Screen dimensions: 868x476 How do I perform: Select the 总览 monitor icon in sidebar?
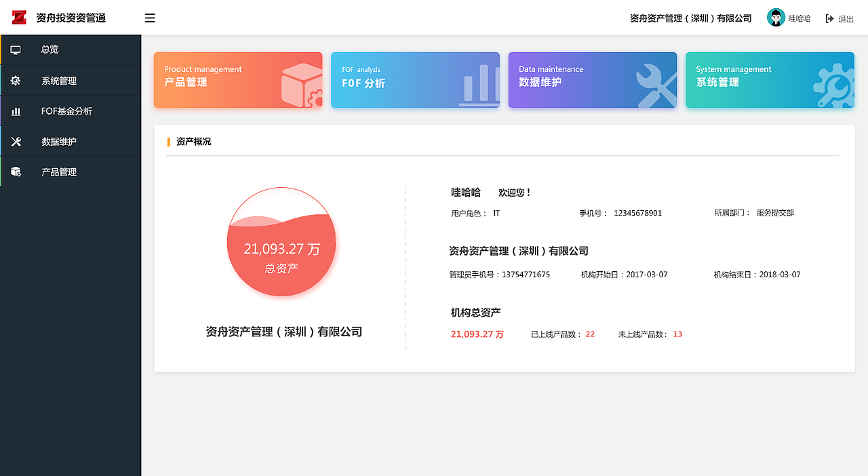click(x=15, y=49)
